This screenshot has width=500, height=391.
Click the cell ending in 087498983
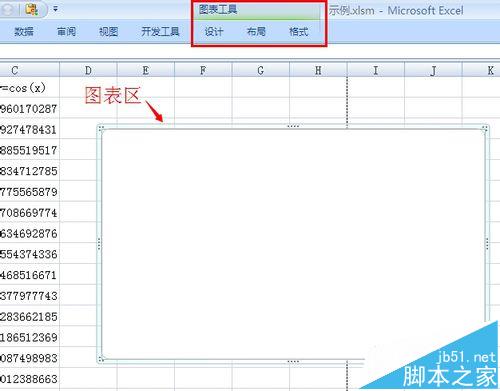coord(30,358)
